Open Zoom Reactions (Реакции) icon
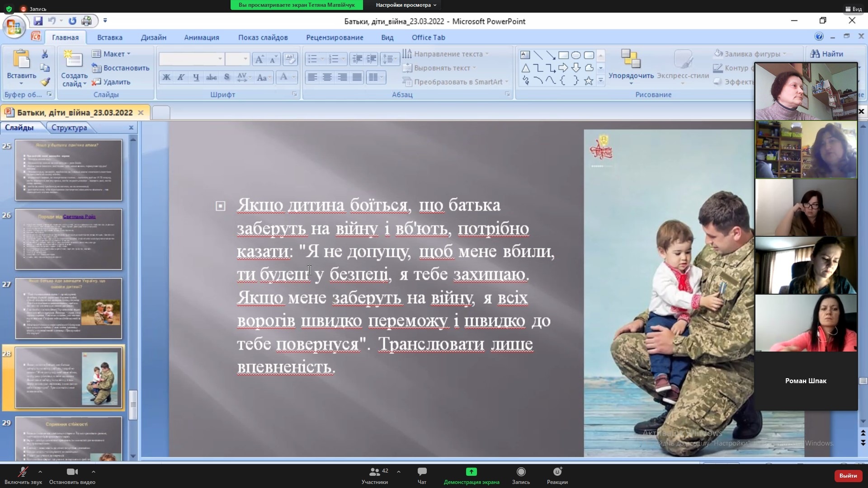The width and height of the screenshot is (868, 488). pos(557,472)
